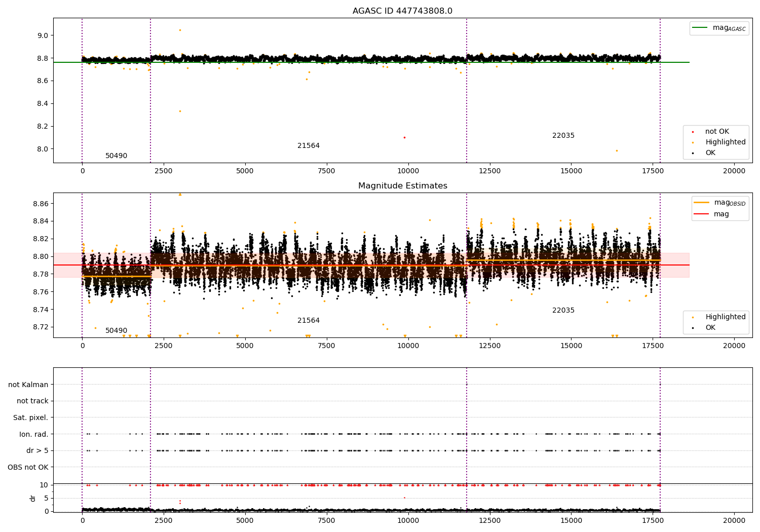The height and width of the screenshot is (532, 760).
Task: Click the 'not track' axis label
Action: point(32,401)
